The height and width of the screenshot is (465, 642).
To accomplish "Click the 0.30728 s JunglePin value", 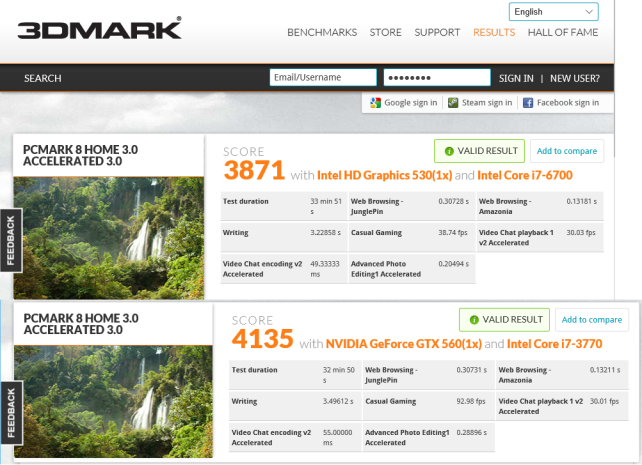I will pos(454,201).
